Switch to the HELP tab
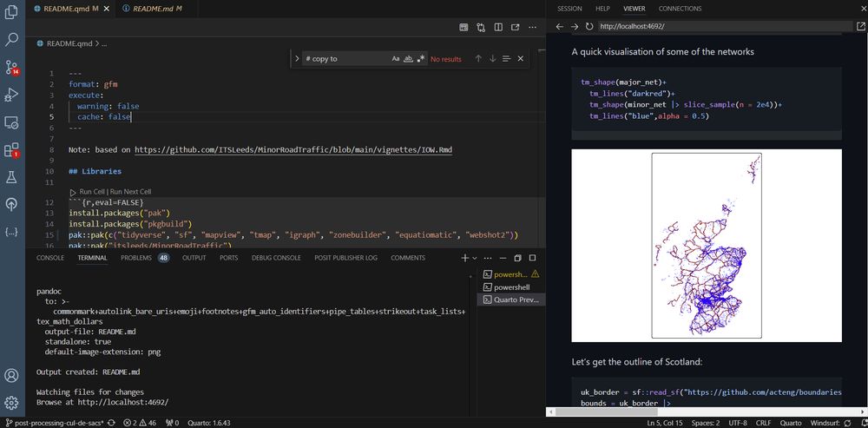 point(602,9)
